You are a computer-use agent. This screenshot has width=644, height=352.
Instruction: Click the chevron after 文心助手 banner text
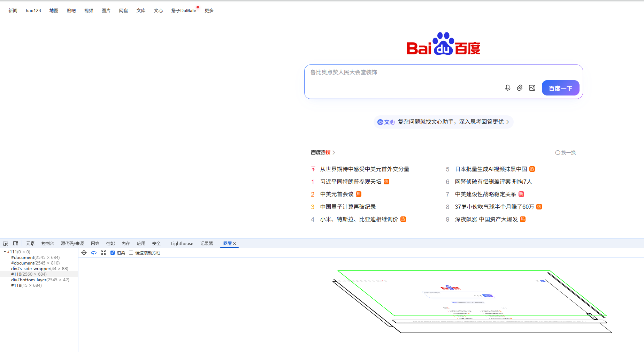click(508, 122)
